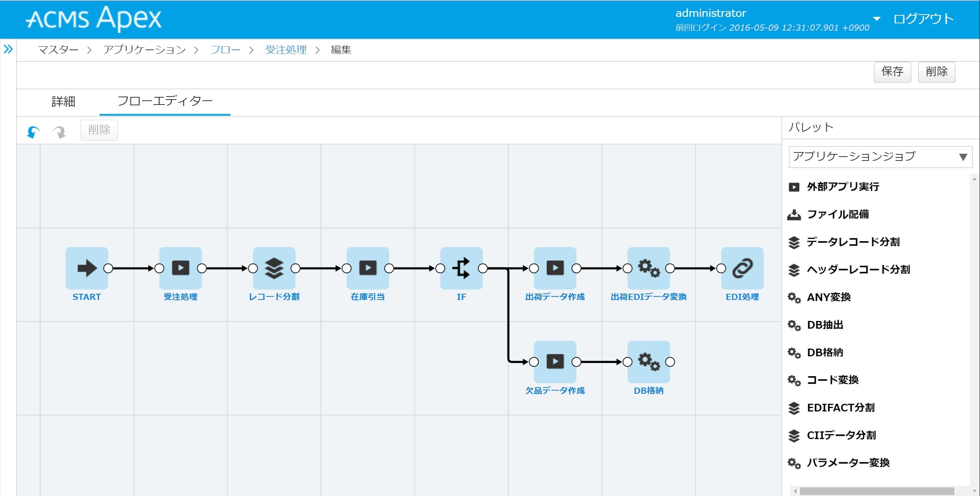Screen dimensions: 980x496
Task: Click the input port of 欠品データ作成 node
Action: (534, 362)
